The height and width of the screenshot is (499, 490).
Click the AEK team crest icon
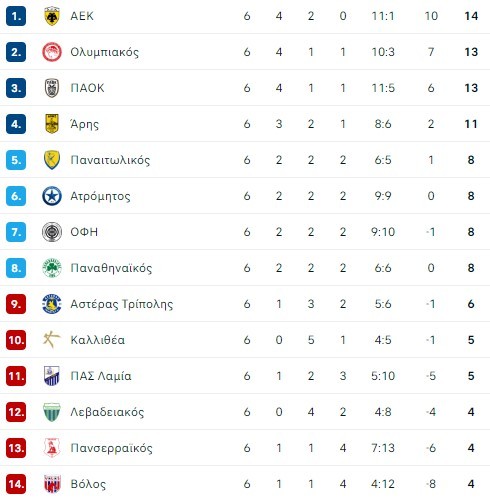point(52,16)
